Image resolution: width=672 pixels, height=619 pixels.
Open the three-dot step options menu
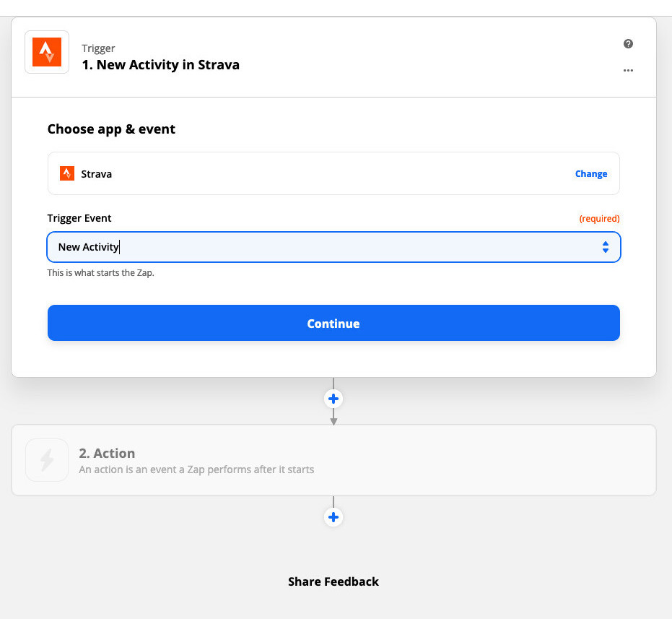[x=628, y=70]
